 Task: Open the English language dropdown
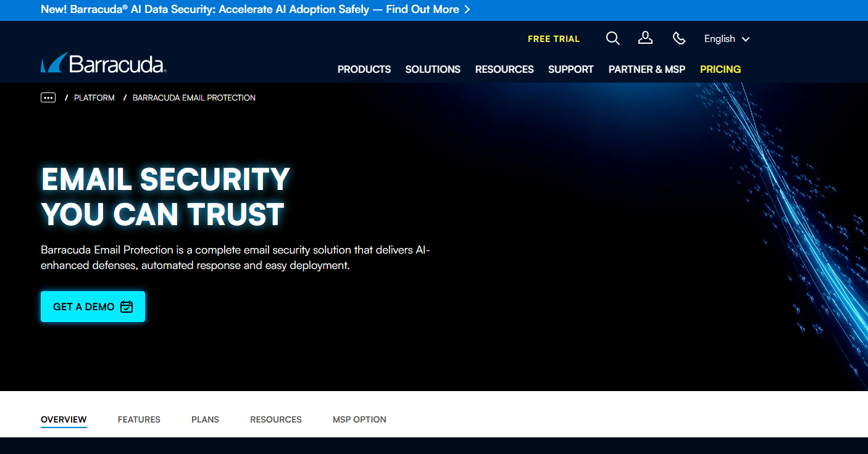pos(727,39)
